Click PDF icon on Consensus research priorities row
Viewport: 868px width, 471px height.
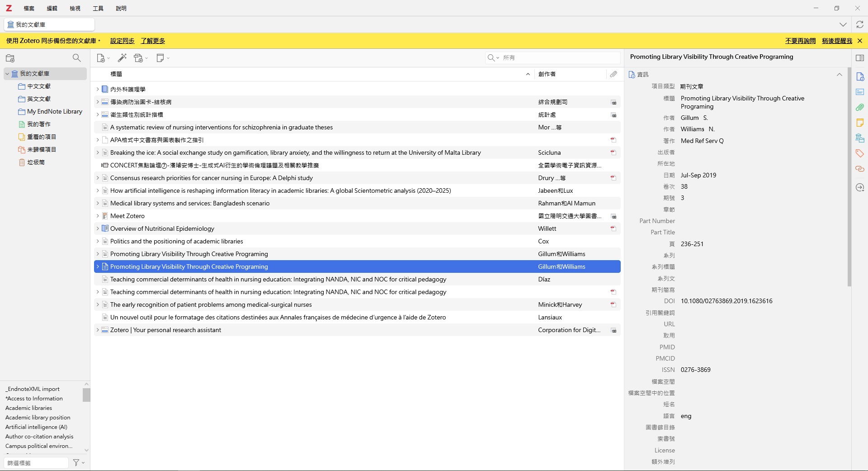tap(613, 178)
